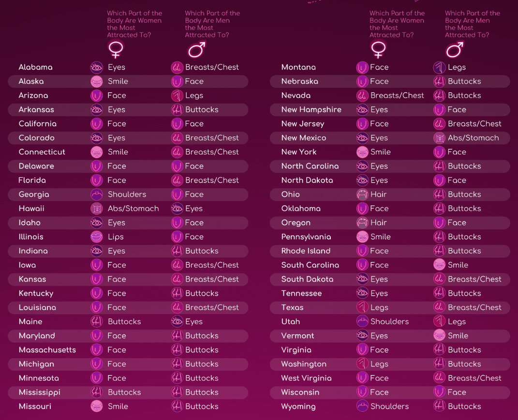518x420 pixels.
Task: Click the hair icon in the Oregon row
Action: (x=362, y=223)
